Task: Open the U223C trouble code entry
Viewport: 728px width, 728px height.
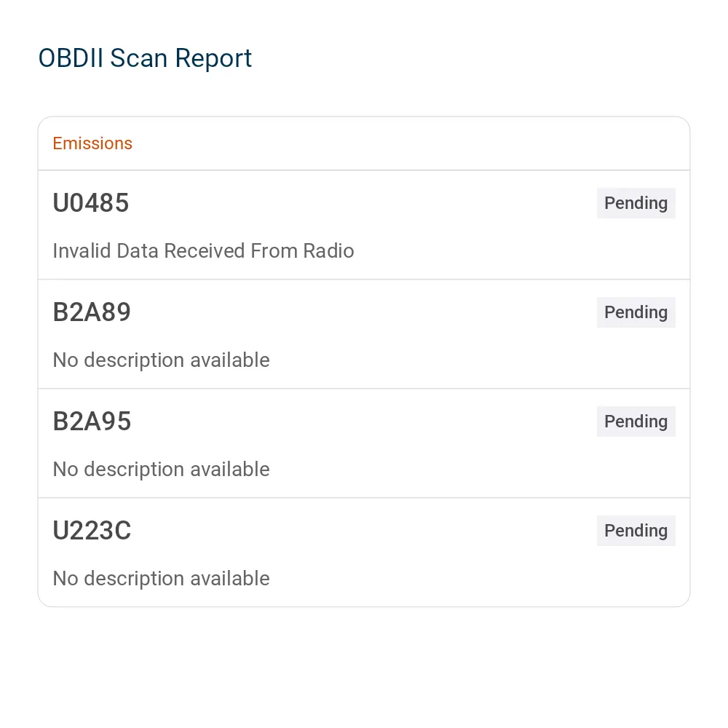Action: tap(92, 530)
